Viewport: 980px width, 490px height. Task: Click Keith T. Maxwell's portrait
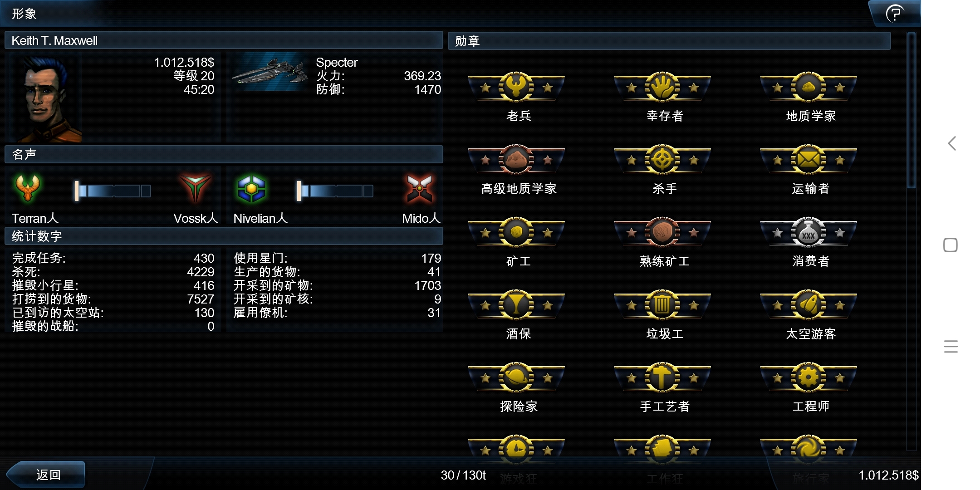(44, 98)
